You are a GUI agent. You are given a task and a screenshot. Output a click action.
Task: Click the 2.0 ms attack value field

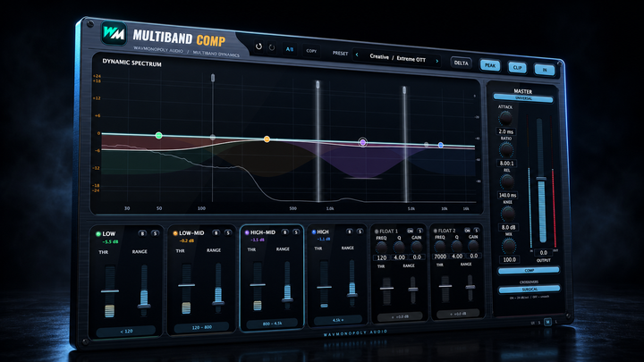[x=506, y=131]
